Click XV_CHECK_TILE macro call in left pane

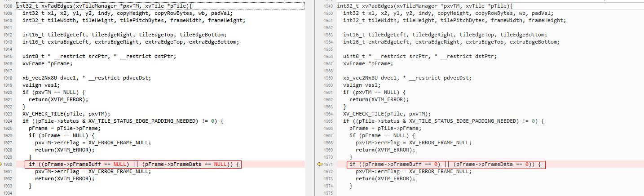click(44, 114)
